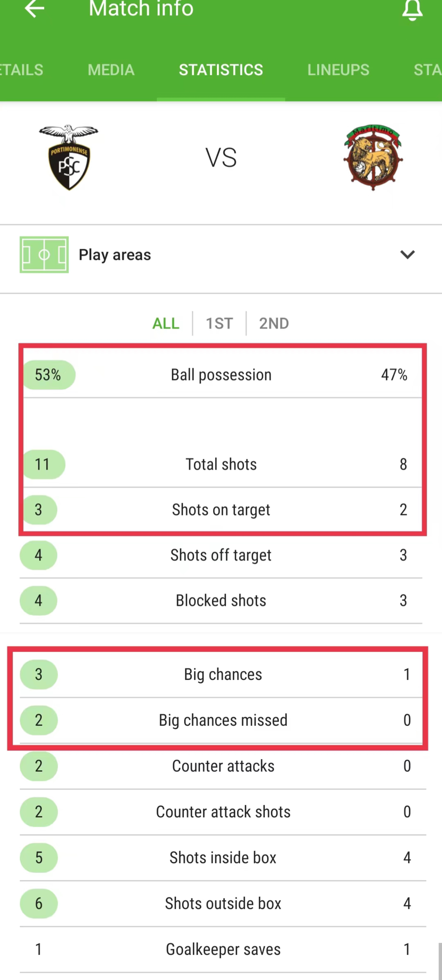442x980 pixels.
Task: Select the STATISTICS tab
Action: coord(221,70)
